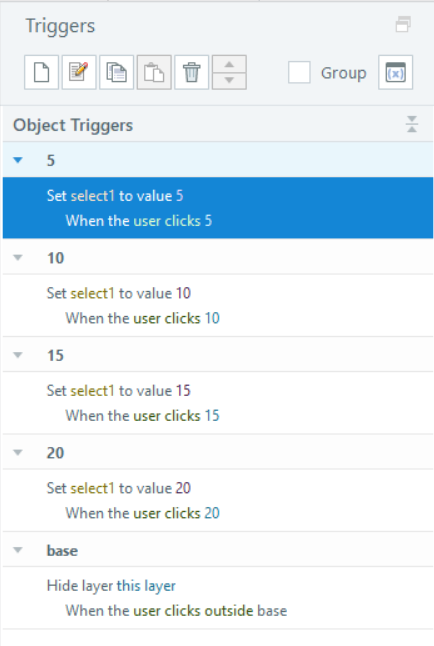Edit the selected trigger
434x646 pixels.
tap(79, 73)
